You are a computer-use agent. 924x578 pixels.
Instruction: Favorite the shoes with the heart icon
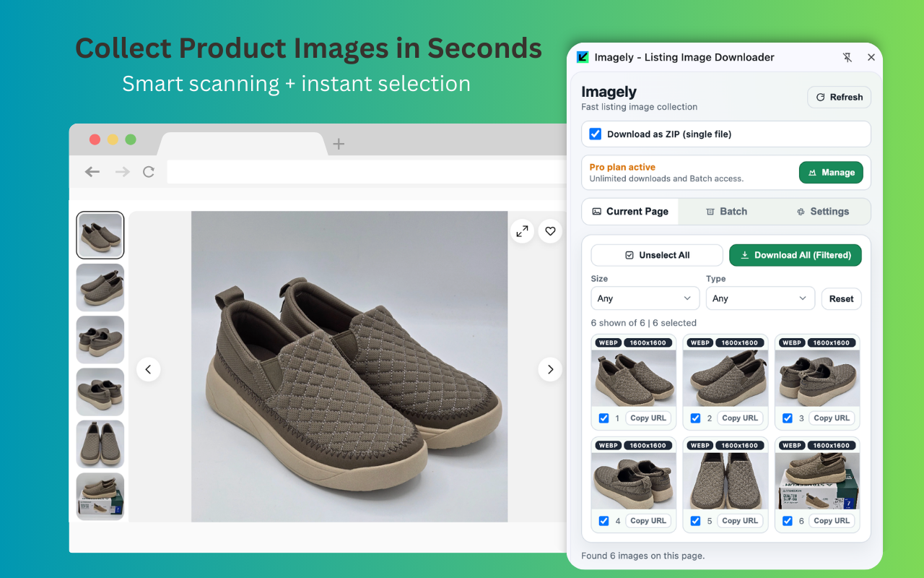[x=550, y=231]
